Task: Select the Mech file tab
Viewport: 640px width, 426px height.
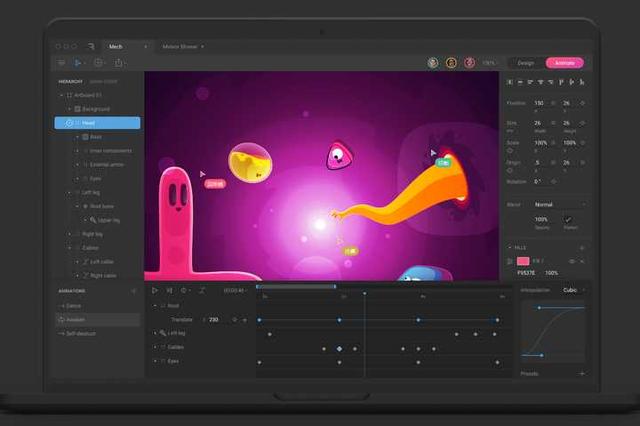Action: click(x=116, y=46)
